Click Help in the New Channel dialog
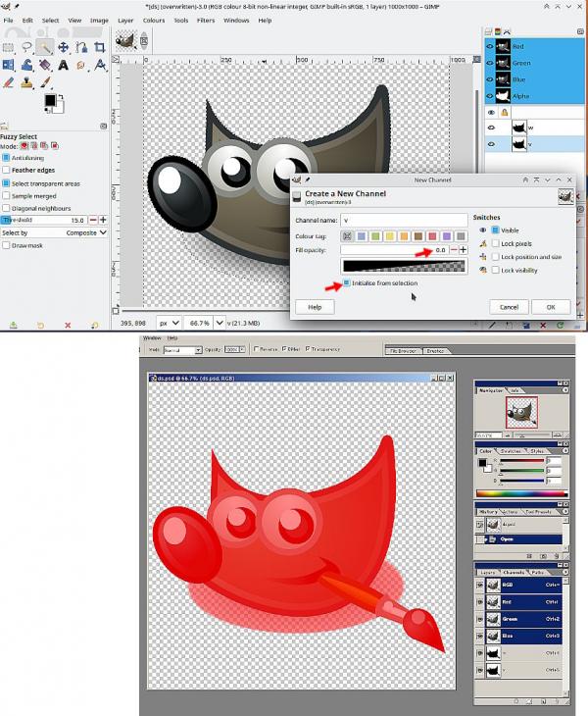Image resolution: width=588 pixels, height=716 pixels. 315,307
